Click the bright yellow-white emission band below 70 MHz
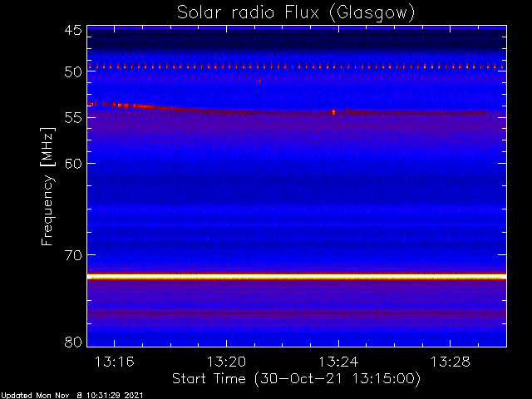This screenshot has width=532, height=399. coord(297,277)
